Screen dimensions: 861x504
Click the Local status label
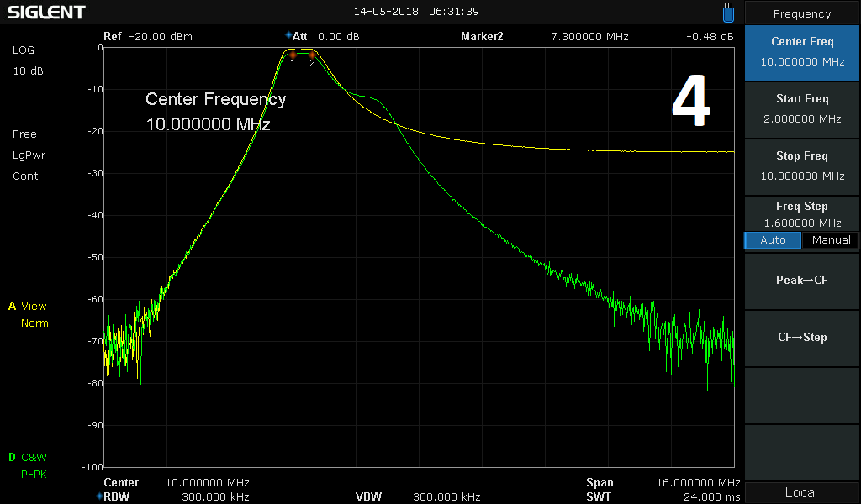[801, 492]
